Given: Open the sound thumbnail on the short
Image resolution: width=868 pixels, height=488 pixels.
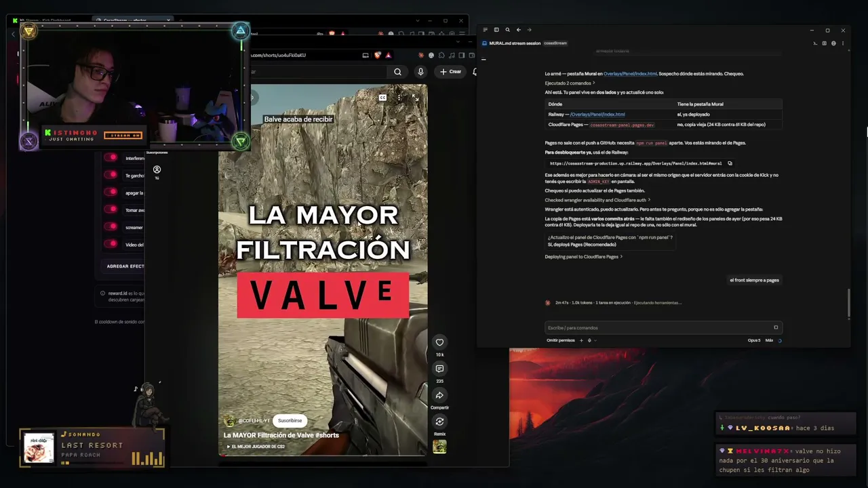Looking at the screenshot, I should 439,447.
